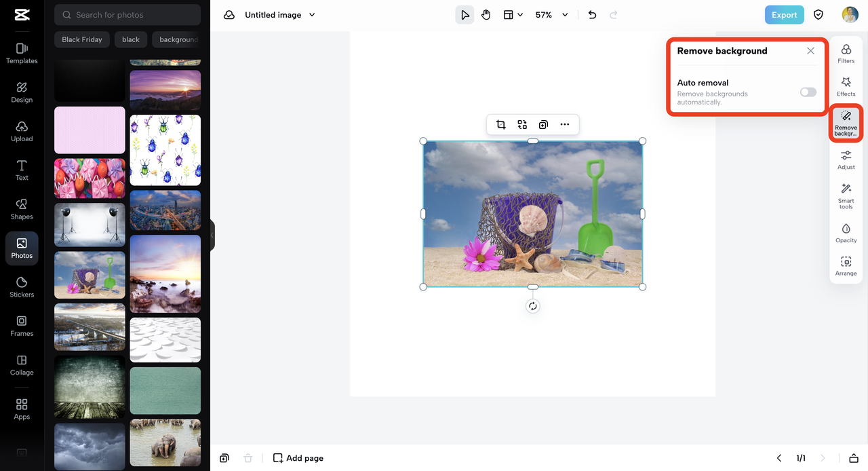
Task: Open Smart tools
Action: pos(846,196)
